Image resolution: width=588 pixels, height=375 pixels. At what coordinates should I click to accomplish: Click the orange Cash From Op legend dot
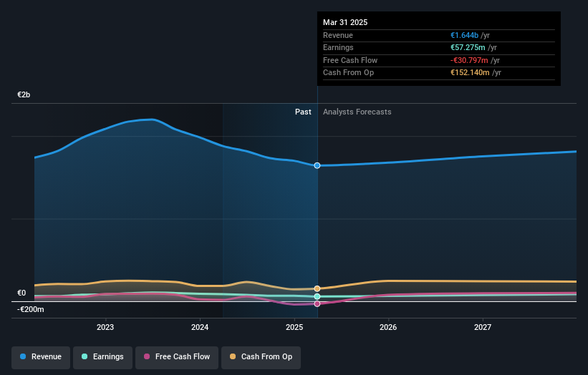pyautogui.click(x=233, y=356)
